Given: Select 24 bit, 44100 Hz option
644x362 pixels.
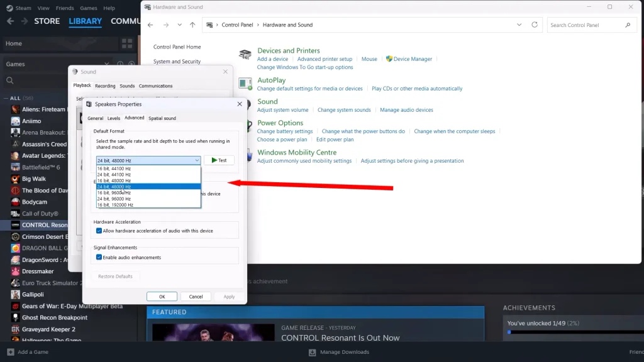Looking at the screenshot, I should coord(148,175).
